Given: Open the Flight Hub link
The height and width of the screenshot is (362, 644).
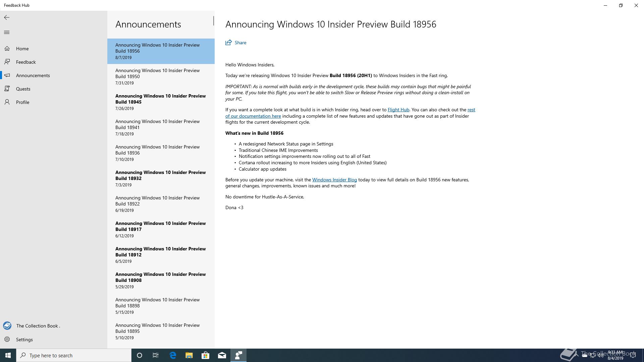Looking at the screenshot, I should 398,110.
